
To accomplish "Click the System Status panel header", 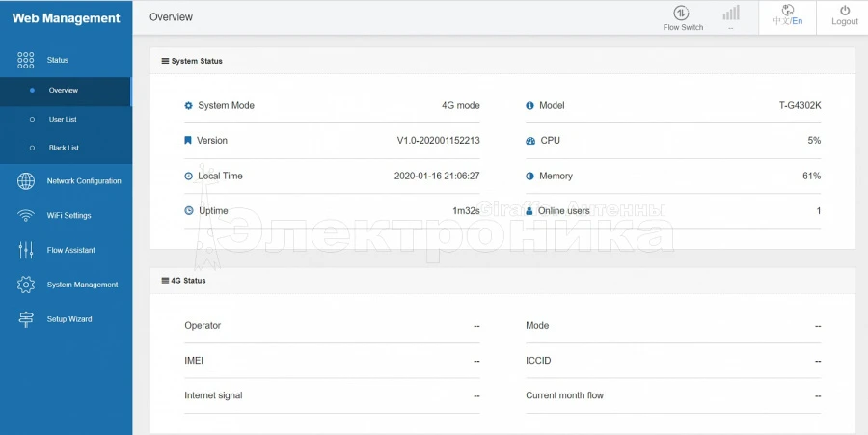I will pos(197,61).
